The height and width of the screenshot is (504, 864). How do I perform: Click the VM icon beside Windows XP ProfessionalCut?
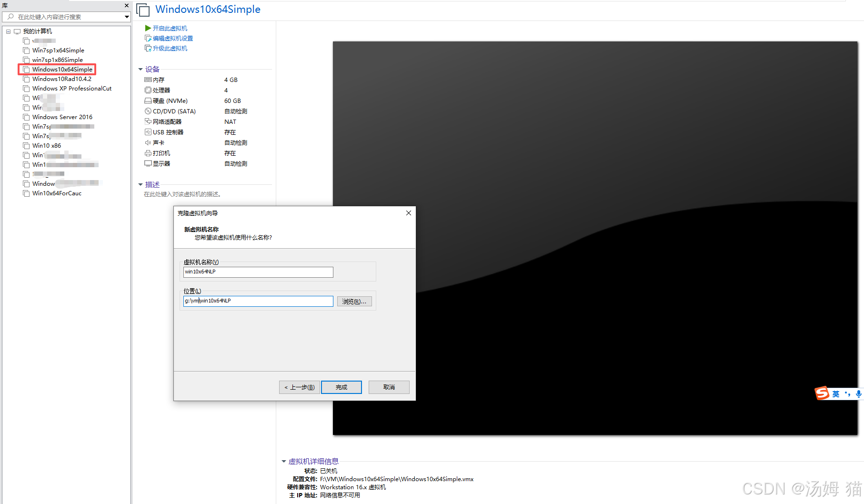coord(26,89)
